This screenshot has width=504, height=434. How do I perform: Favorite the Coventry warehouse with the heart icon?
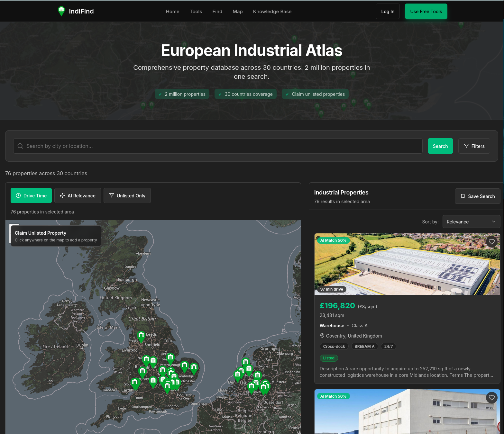pos(491,242)
